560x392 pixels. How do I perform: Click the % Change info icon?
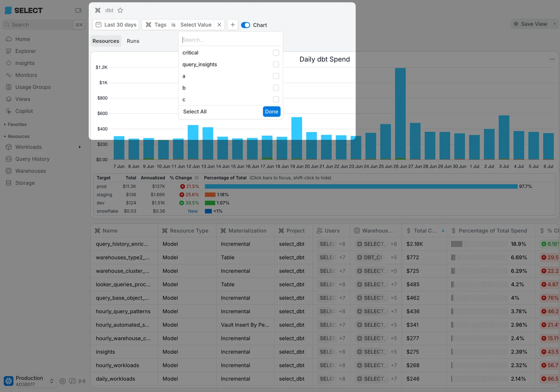[x=197, y=178]
